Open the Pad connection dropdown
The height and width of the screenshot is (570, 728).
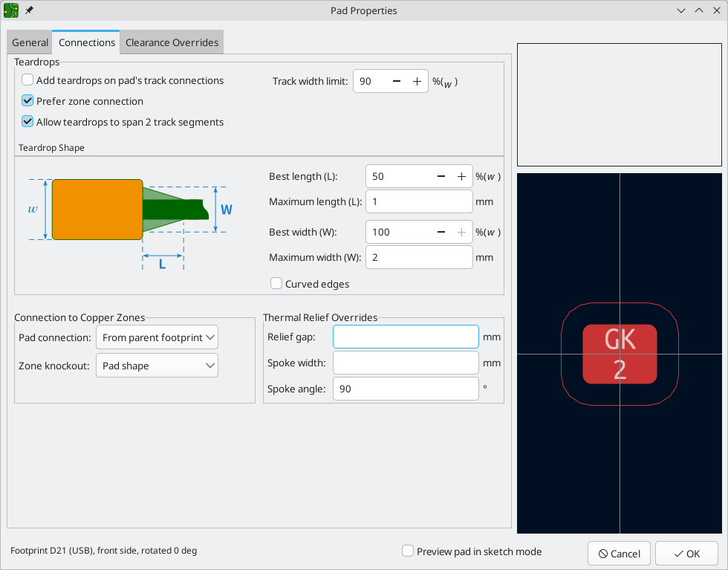click(157, 337)
